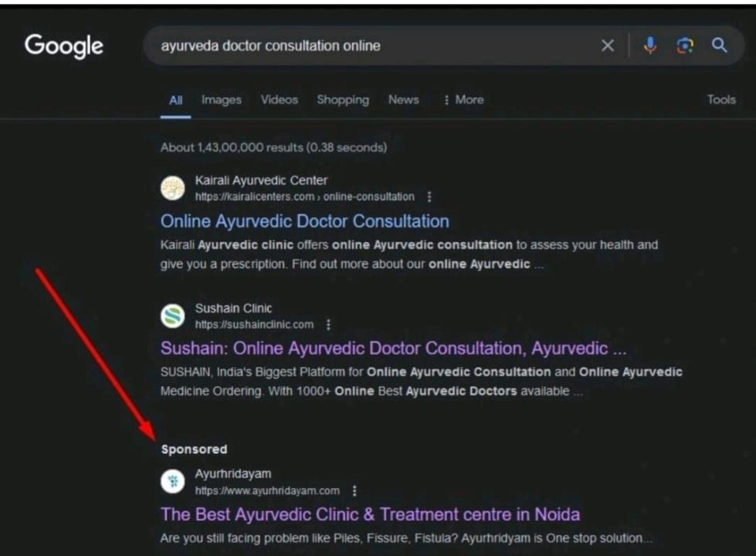Viewport: 756px width, 556px height.
Task: Open The Best Ayurvedic Clinic Noida link
Action: click(370, 514)
